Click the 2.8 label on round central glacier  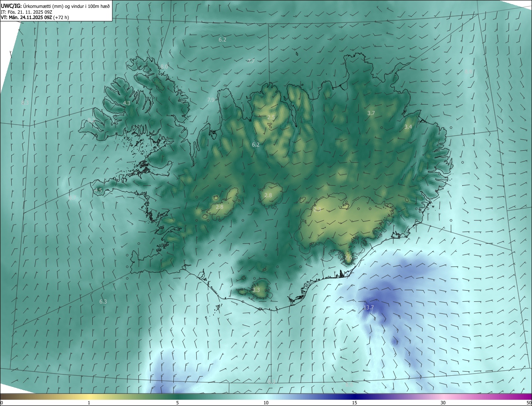[x=268, y=195]
